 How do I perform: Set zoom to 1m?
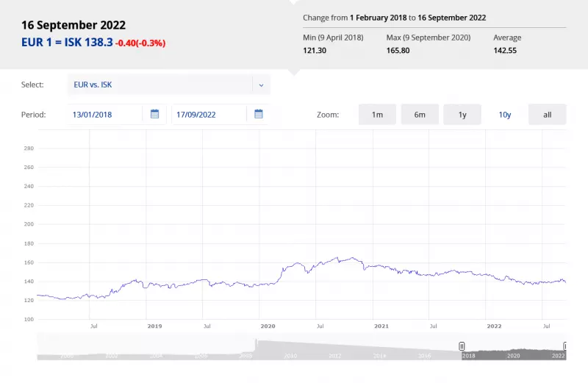tap(377, 115)
